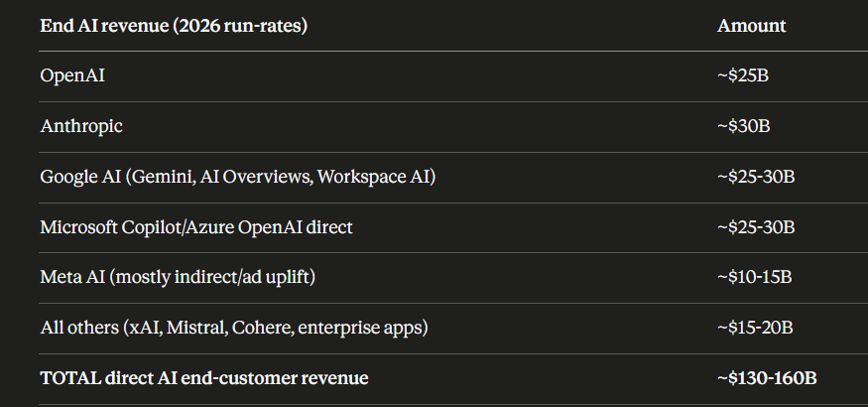Select 'TOTAL direct AI end-customer revenue' label

pos(204,378)
